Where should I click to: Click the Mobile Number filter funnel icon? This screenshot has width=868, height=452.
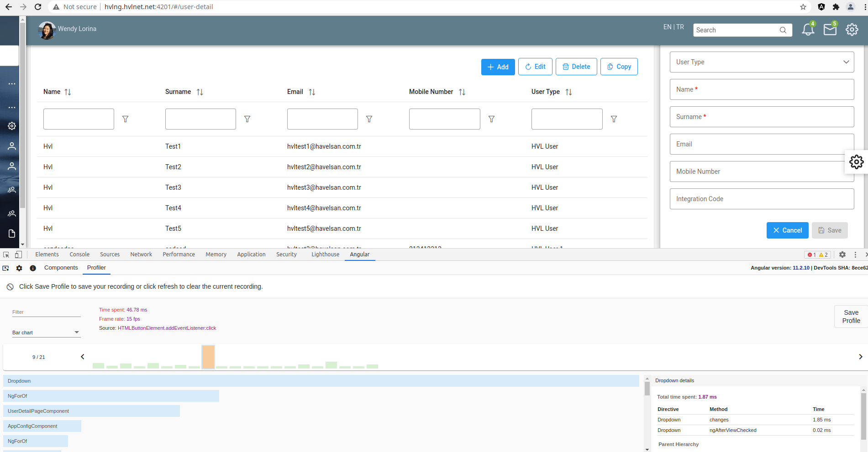coord(491,119)
